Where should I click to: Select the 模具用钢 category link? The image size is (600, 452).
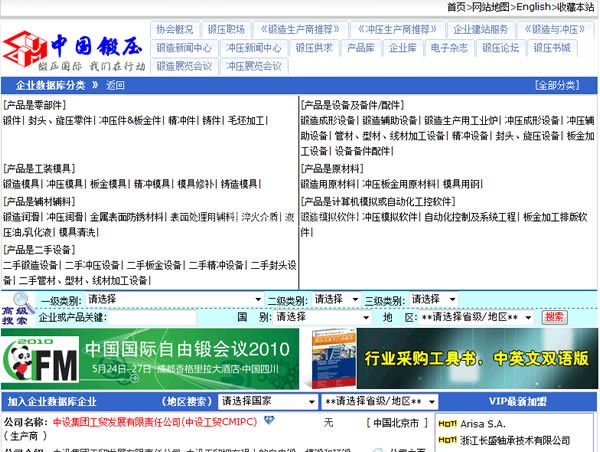[461, 184]
